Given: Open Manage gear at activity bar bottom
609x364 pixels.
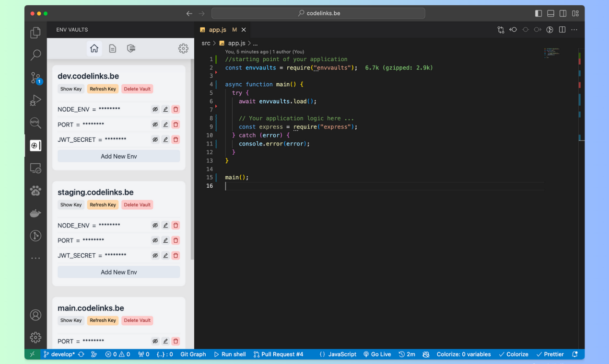Looking at the screenshot, I should [35, 337].
